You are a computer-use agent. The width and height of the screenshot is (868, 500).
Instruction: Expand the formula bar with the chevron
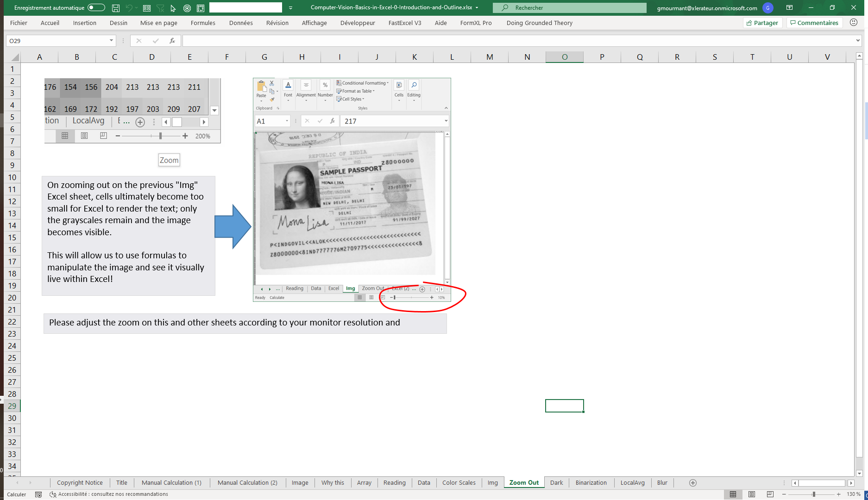point(858,41)
